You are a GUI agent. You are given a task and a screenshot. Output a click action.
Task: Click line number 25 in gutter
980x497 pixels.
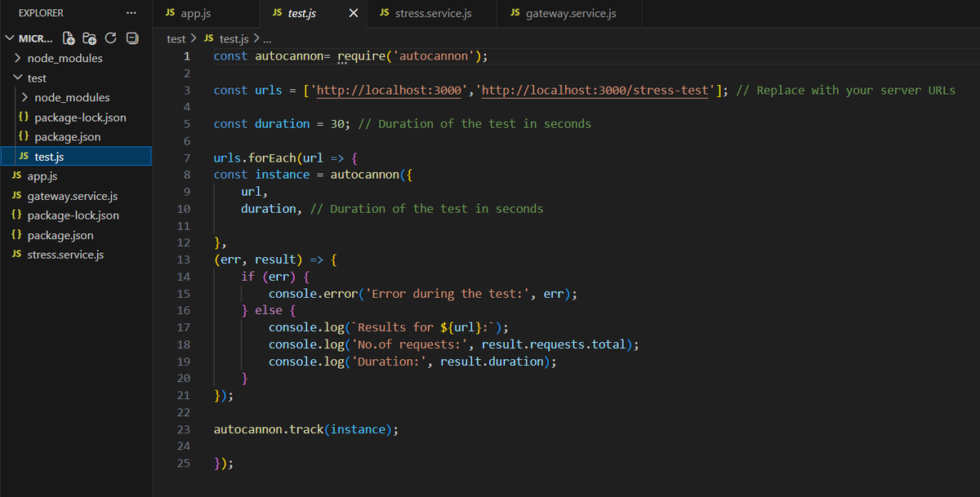point(184,463)
